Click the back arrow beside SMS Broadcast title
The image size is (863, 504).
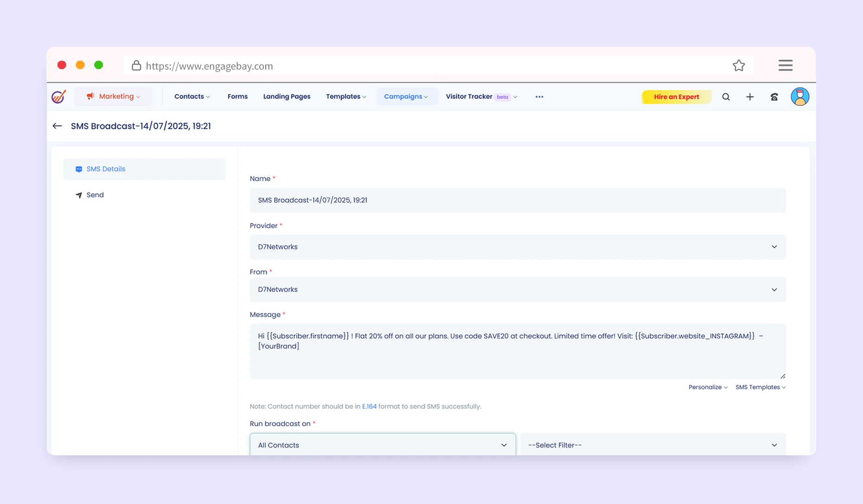coord(58,126)
